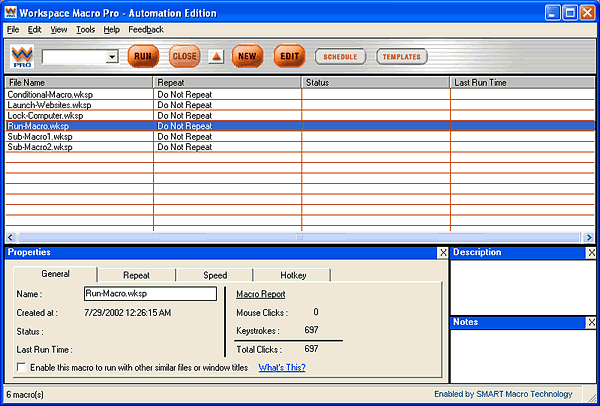Click inside the Notes text area
Image resolution: width=600 pixels, height=406 pixels.
click(x=523, y=355)
